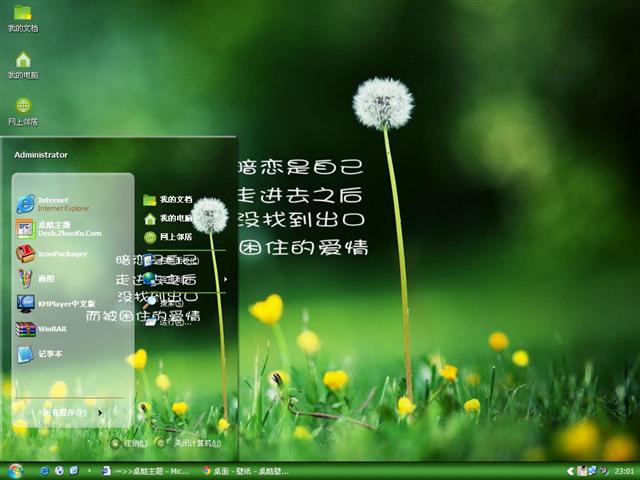Image resolution: width=640 pixels, height=480 pixels.
Task: Open 搜索(S) search from the Start menu
Action: (163, 303)
